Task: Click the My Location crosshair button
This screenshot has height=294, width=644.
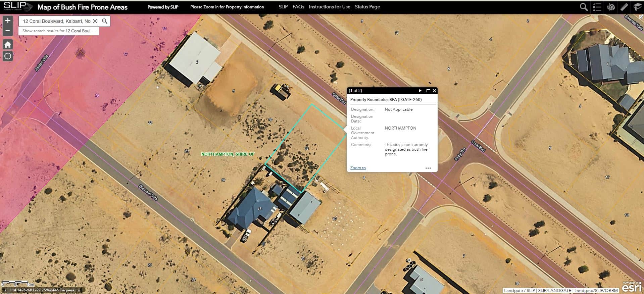Action: [x=8, y=56]
